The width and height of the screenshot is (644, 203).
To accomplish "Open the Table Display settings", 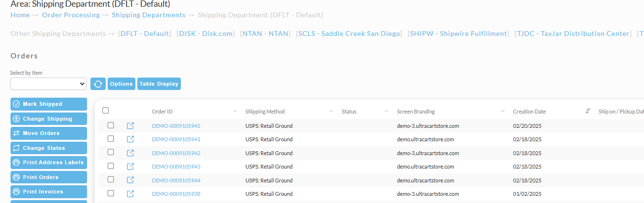I will click(x=159, y=84).
